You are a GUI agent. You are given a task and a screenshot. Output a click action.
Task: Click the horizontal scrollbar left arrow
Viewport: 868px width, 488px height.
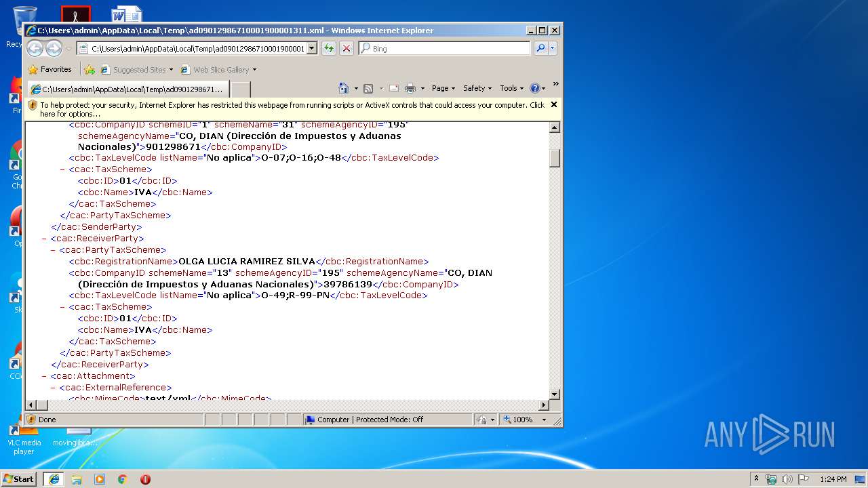tap(31, 405)
